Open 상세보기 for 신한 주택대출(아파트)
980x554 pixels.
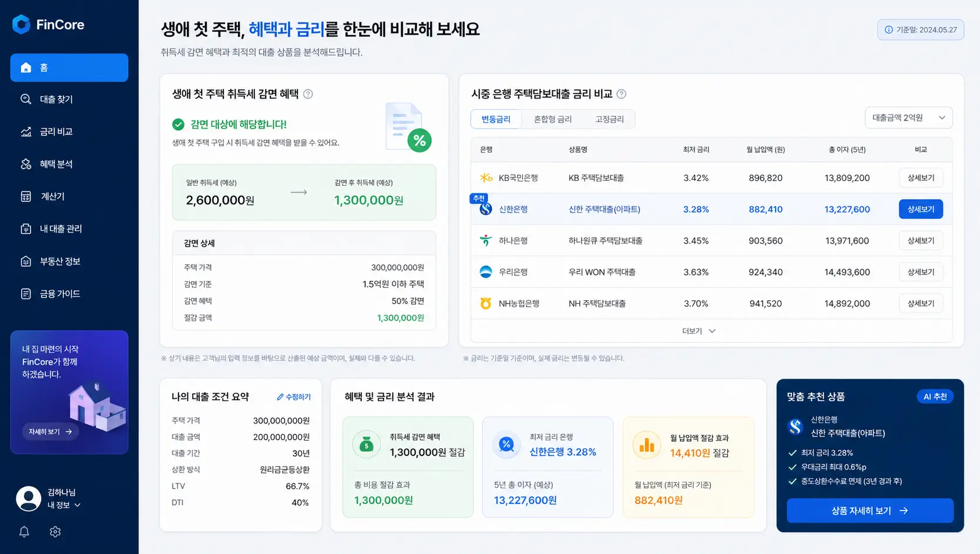click(921, 209)
